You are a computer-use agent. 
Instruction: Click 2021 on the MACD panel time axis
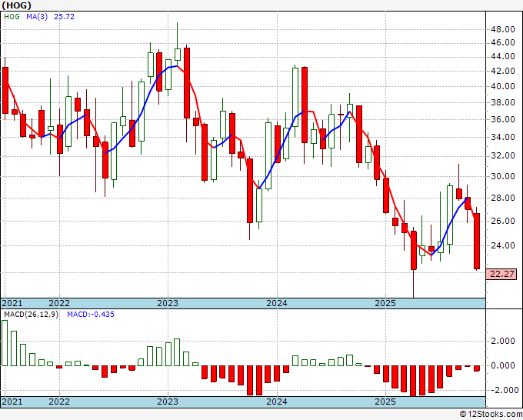[x=12, y=402]
